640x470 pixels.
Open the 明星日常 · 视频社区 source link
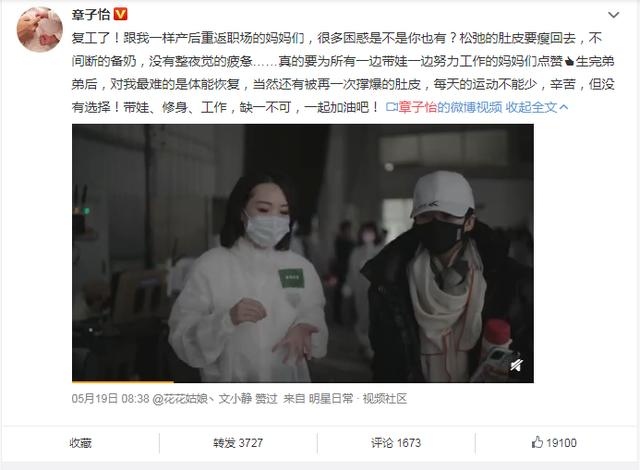point(358,399)
